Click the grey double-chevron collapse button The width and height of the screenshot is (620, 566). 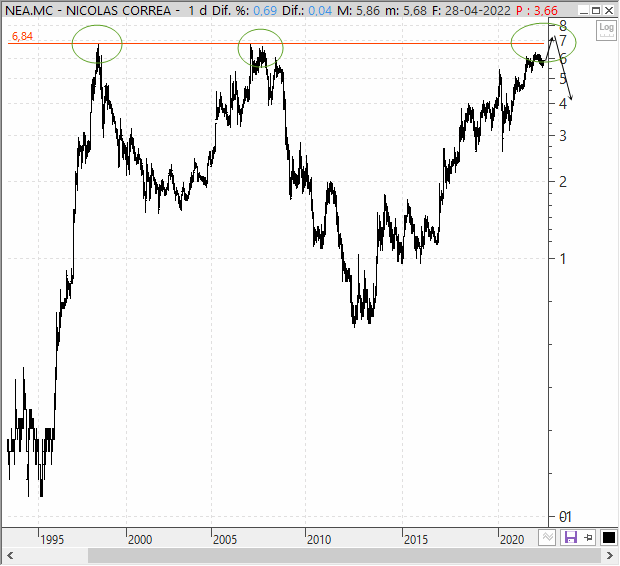[x=547, y=538]
